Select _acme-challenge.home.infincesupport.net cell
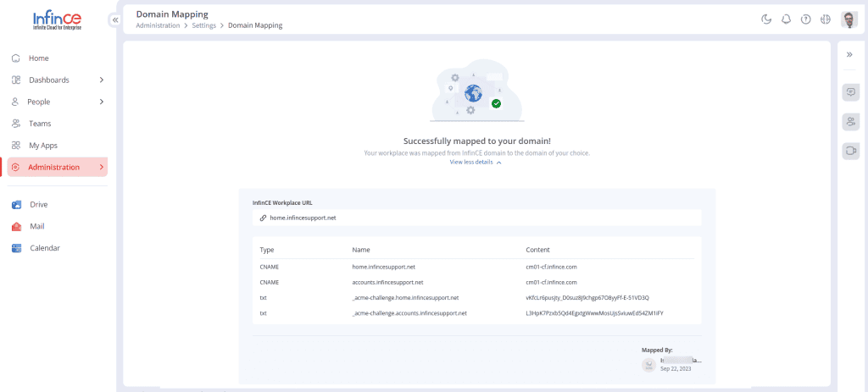The height and width of the screenshot is (392, 868). pyautogui.click(x=405, y=297)
